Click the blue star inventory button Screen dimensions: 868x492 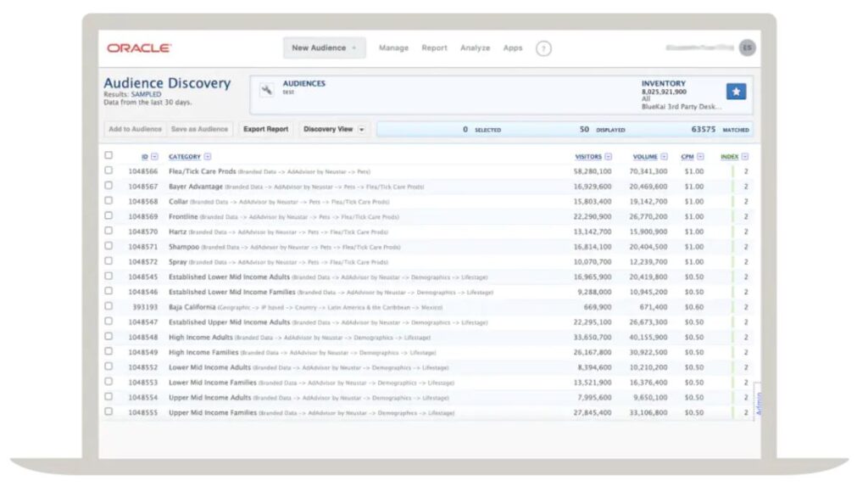[x=736, y=91]
